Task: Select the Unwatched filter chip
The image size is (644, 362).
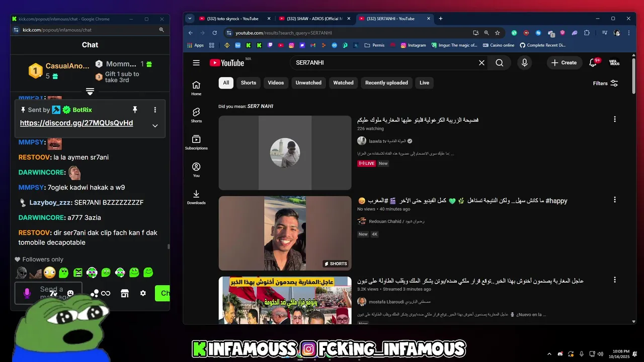Action: [308, 83]
